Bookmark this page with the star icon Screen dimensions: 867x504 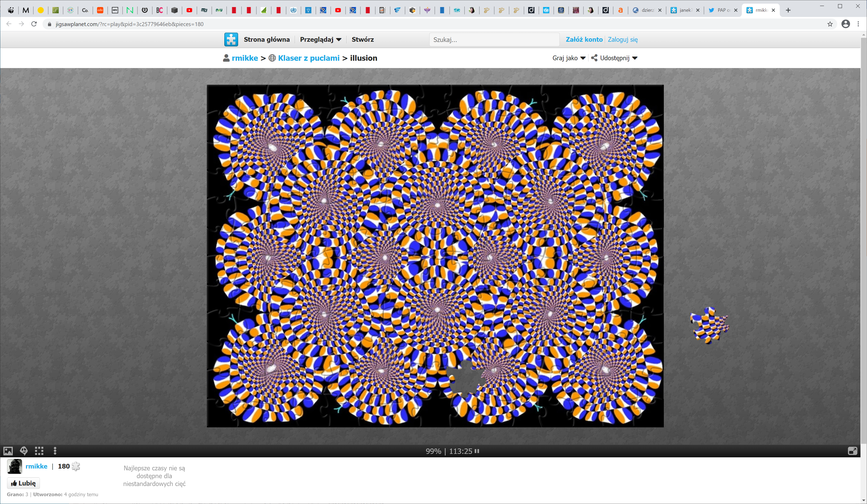pyautogui.click(x=830, y=24)
